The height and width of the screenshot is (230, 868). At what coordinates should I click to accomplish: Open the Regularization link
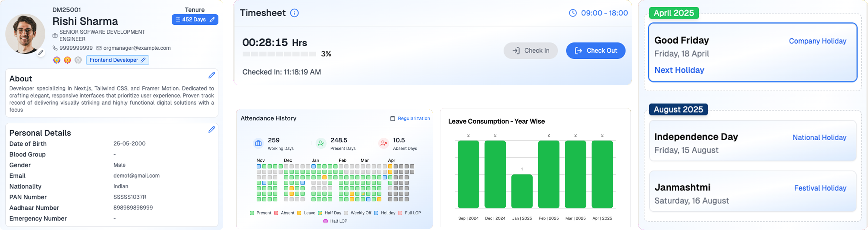[x=413, y=118]
